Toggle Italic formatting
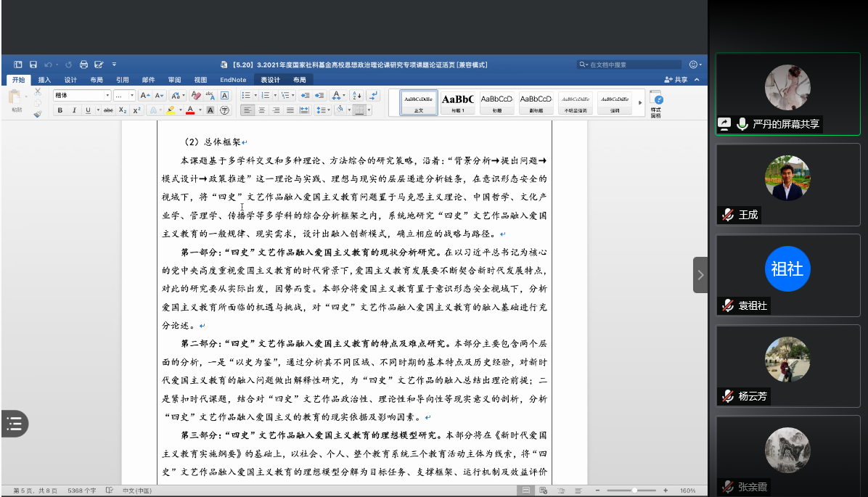 (x=74, y=110)
